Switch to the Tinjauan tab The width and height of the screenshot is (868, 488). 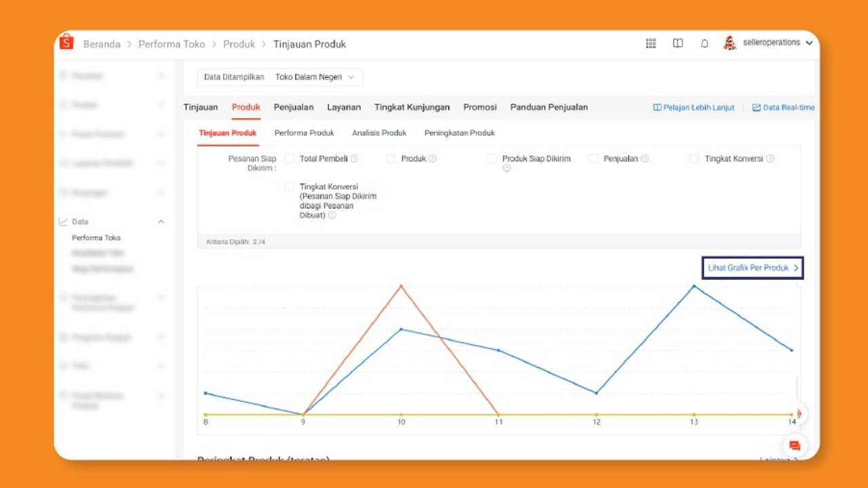[x=201, y=107]
